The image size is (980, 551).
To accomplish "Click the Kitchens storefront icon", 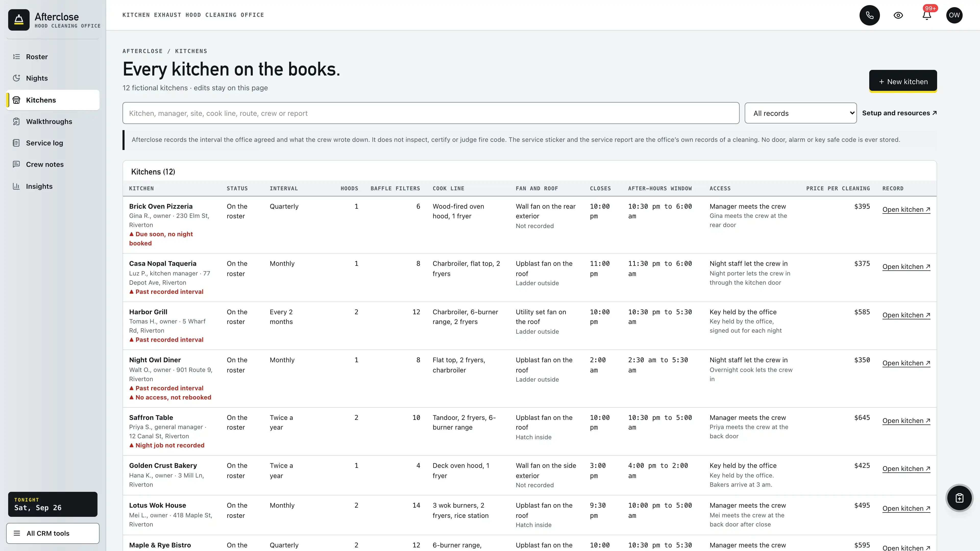I will point(16,100).
